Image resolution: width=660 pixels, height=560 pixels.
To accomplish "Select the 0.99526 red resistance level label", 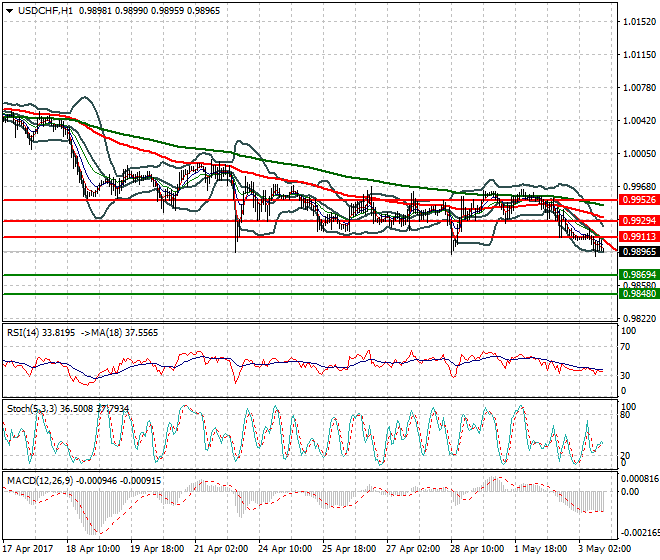I will tap(639, 200).
